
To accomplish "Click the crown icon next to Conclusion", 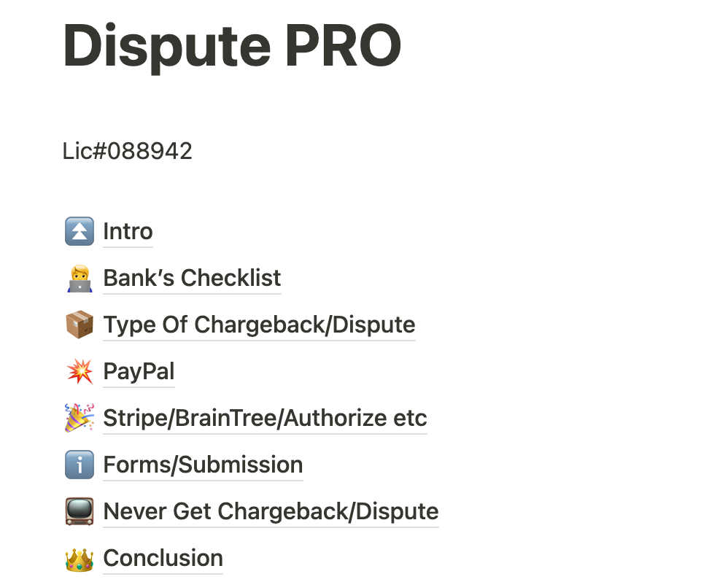I will pos(80,559).
